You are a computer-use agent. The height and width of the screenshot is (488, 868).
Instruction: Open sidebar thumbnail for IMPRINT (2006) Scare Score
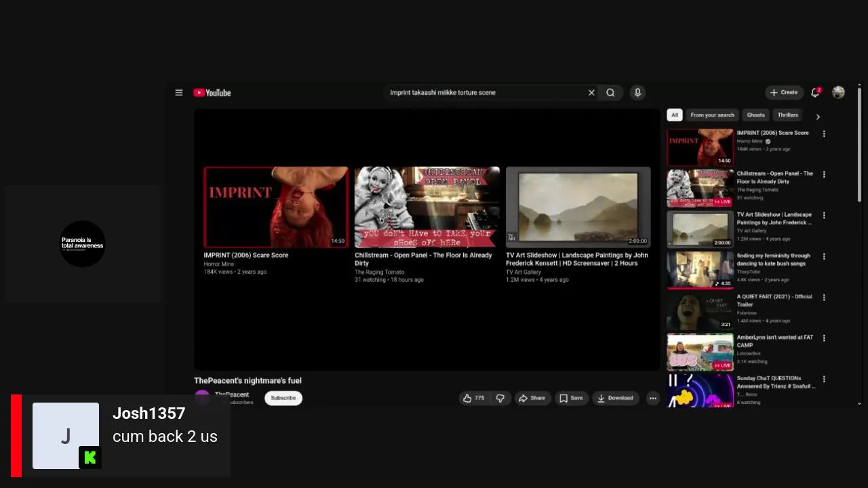click(x=700, y=148)
